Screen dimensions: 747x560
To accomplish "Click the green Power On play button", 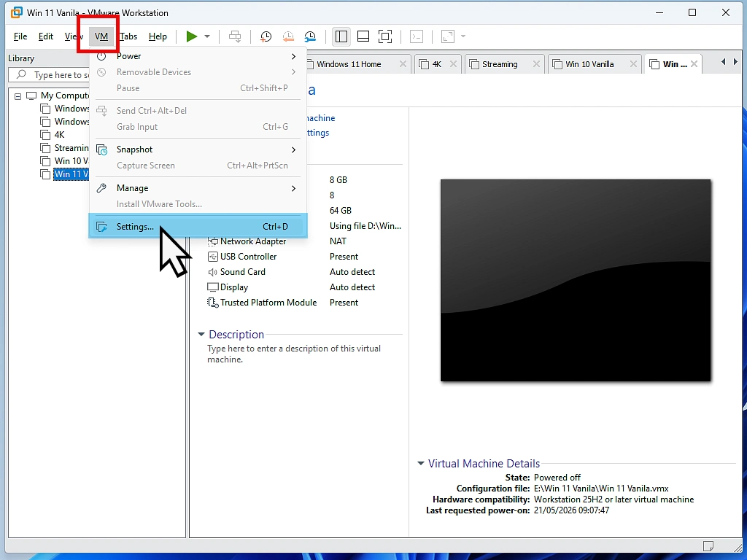I will coord(192,36).
